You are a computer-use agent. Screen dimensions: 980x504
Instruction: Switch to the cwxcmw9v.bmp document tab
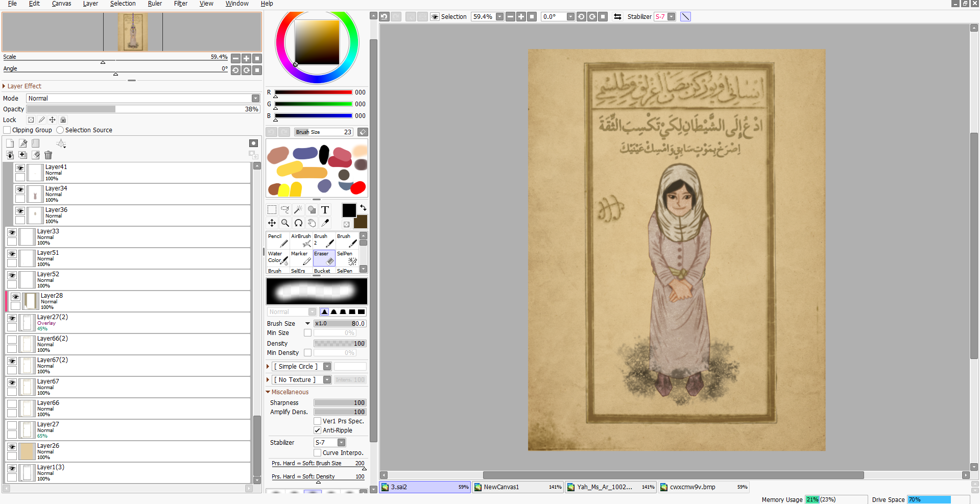704,487
